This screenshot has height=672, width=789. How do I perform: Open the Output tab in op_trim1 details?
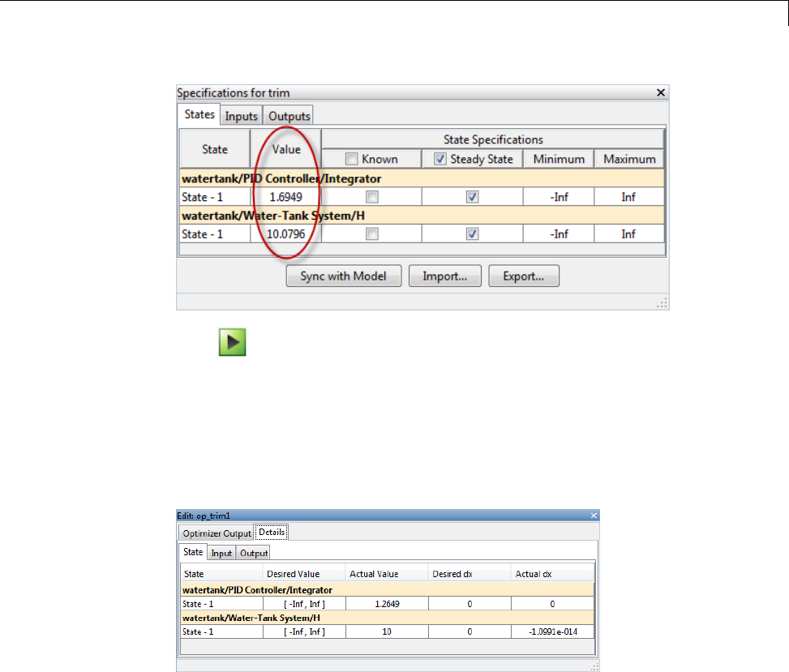pyautogui.click(x=254, y=554)
